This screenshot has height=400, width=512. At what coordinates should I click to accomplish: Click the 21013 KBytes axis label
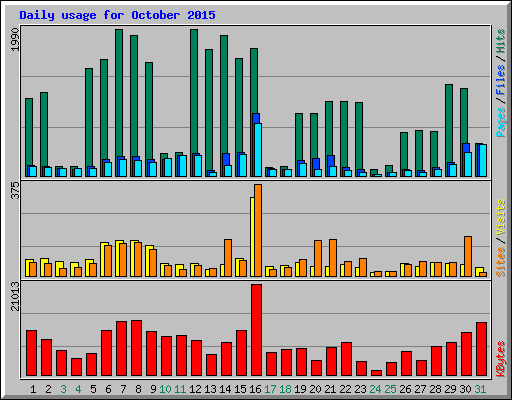point(15,296)
